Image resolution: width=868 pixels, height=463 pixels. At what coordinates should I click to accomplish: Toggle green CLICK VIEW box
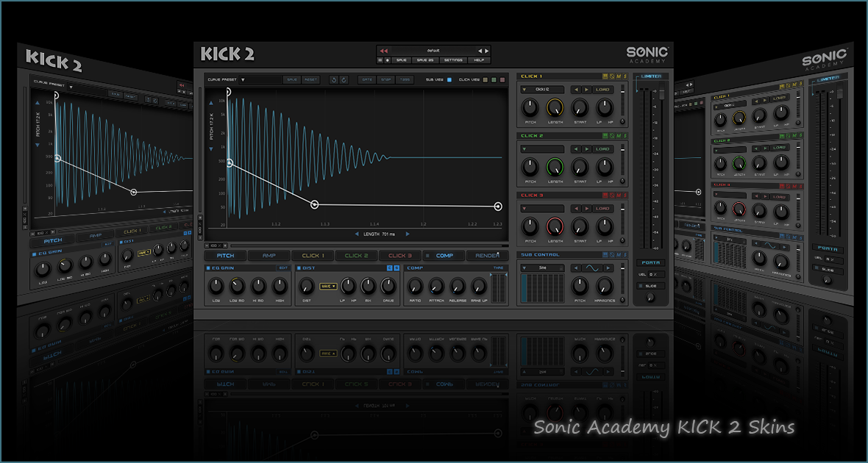tap(494, 79)
